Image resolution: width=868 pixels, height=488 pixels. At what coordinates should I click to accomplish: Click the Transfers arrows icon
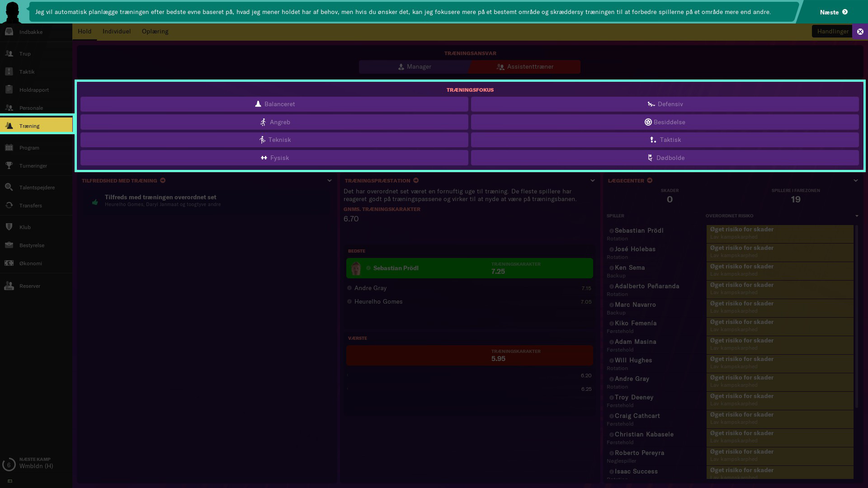coord(9,205)
